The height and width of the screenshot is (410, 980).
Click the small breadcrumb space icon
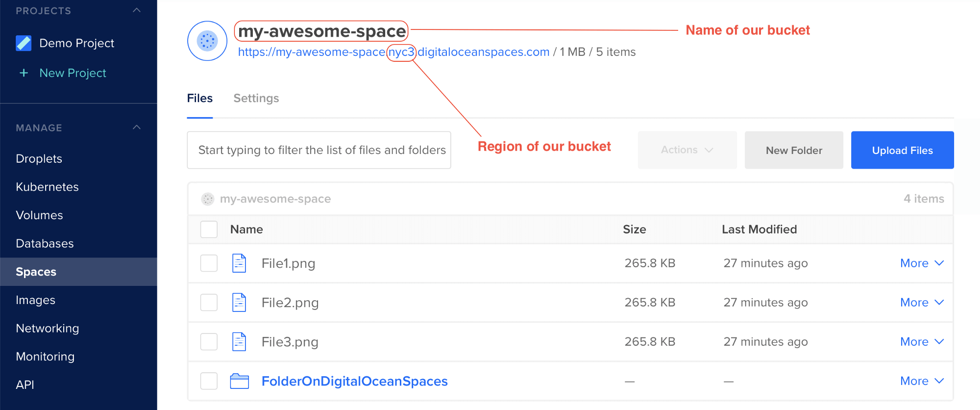point(208,199)
